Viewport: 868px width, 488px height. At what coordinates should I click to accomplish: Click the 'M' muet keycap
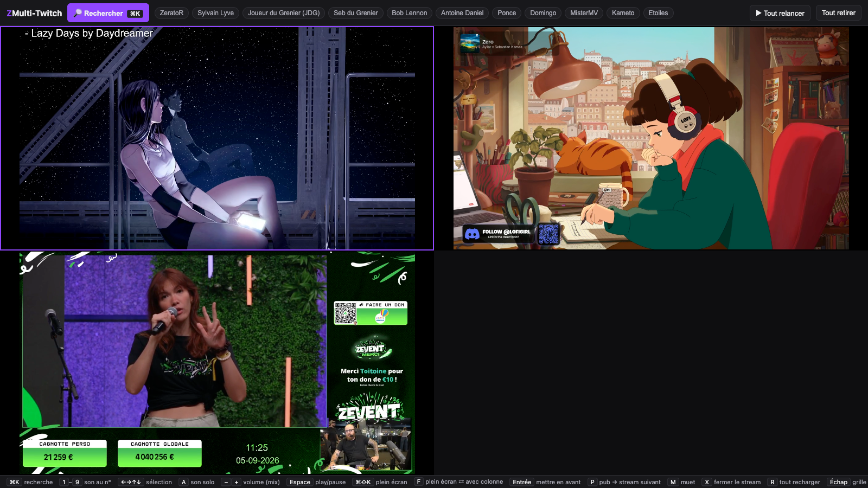point(673,482)
